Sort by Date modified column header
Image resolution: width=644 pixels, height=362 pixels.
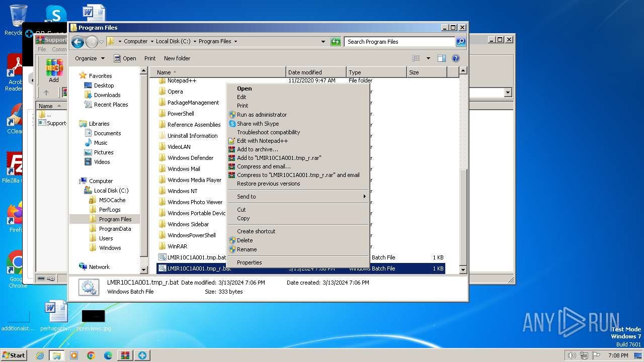(x=316, y=72)
